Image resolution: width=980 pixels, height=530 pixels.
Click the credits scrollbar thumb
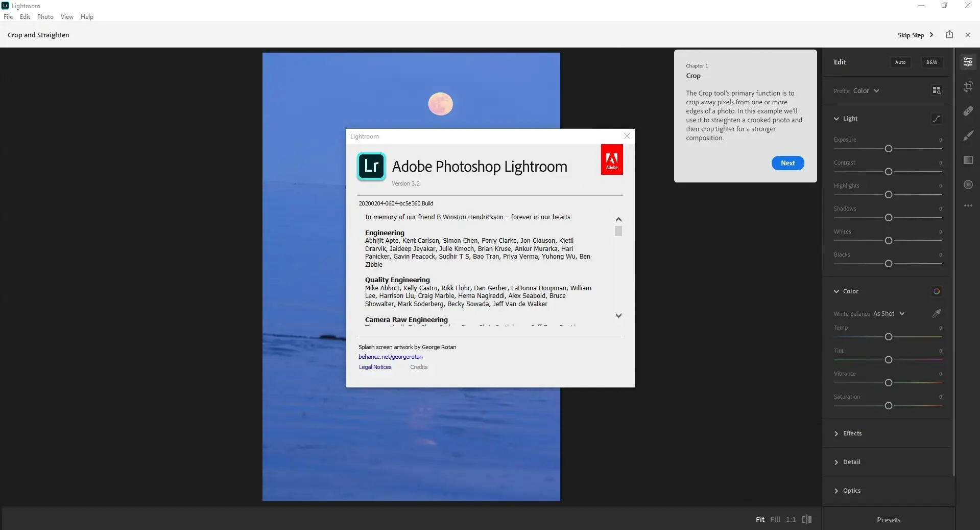[618, 231]
